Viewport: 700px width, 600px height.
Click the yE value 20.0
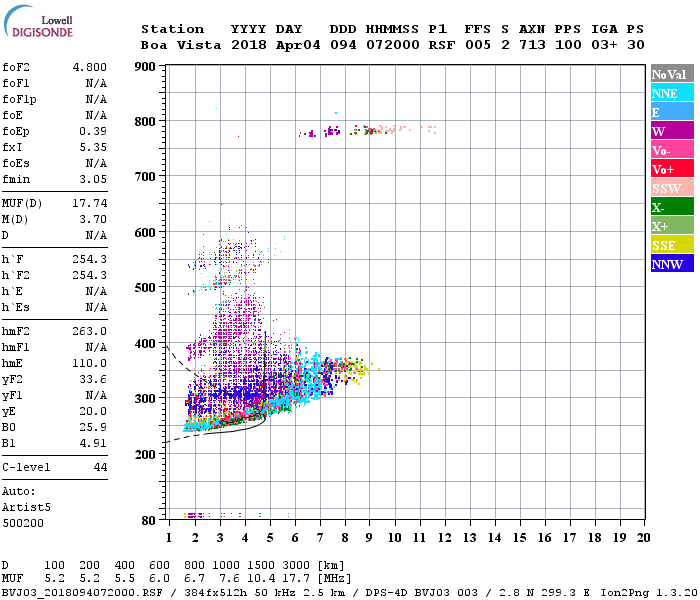coord(93,412)
